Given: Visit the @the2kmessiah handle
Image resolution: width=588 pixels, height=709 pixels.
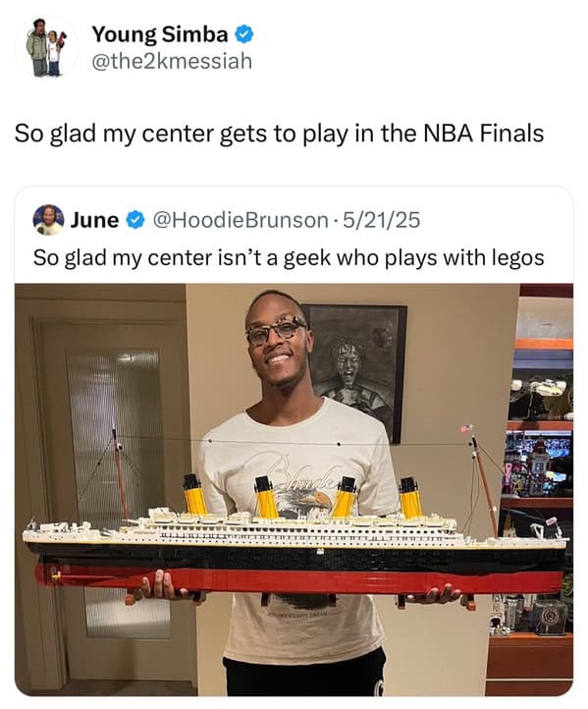Looking at the screenshot, I should [x=172, y=62].
